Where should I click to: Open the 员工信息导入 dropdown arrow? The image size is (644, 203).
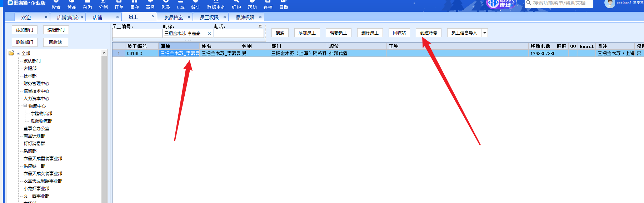485,33
